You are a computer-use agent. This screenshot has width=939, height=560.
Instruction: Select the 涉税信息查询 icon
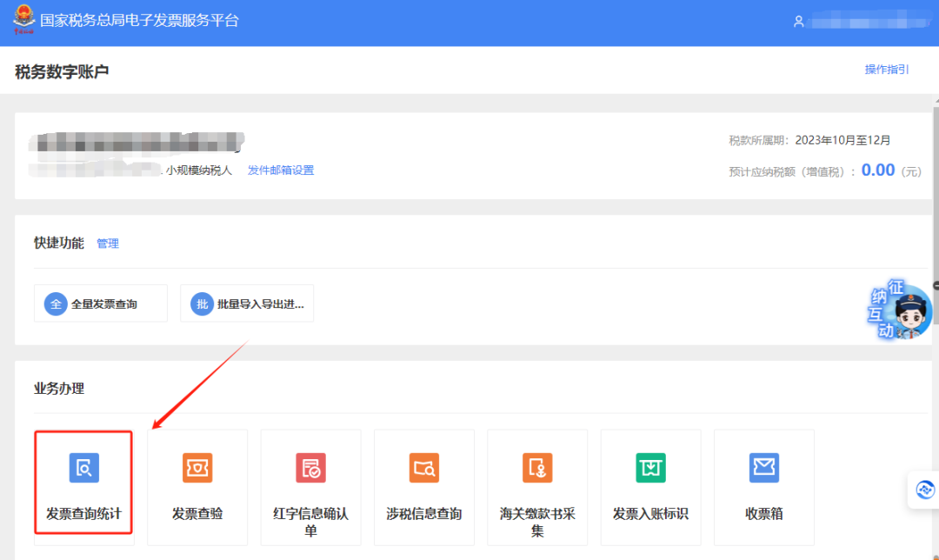click(x=424, y=468)
